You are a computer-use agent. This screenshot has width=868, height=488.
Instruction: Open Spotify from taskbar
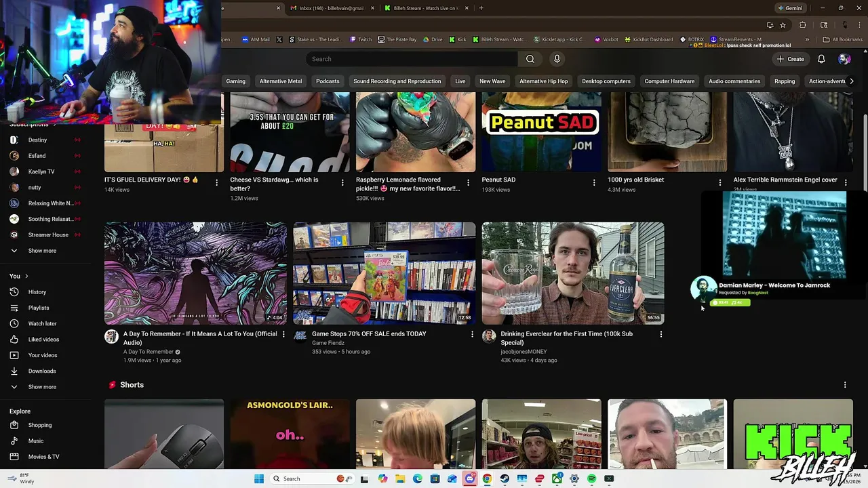point(591,479)
